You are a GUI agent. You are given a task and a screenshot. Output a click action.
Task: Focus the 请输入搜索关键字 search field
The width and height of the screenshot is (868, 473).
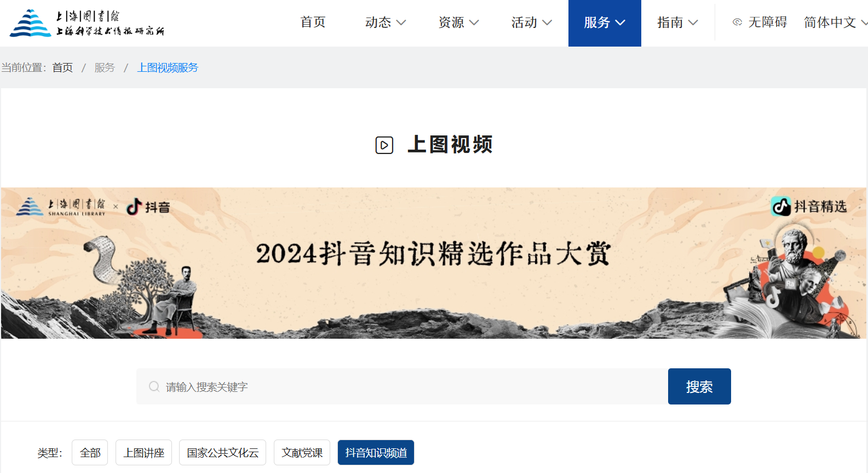click(x=402, y=386)
